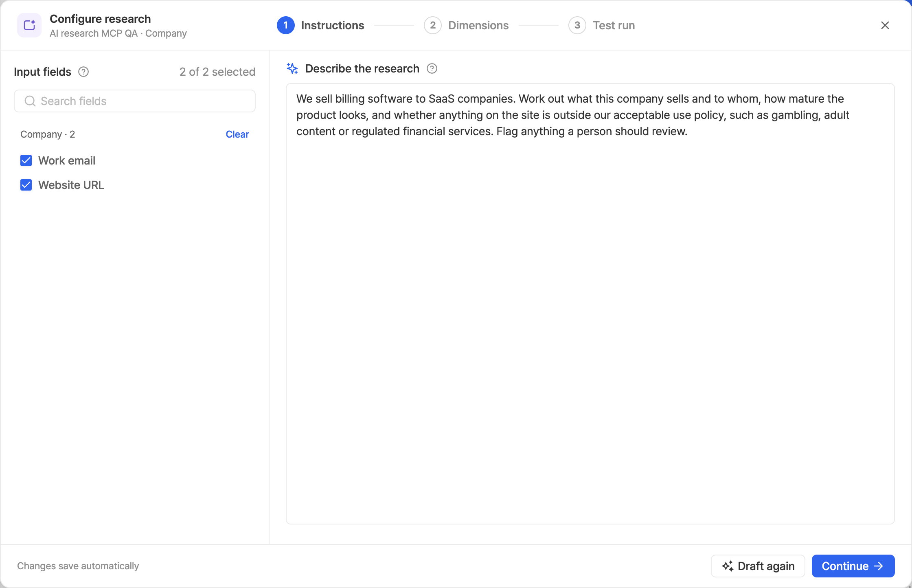Click the 'Company · 2' group label

(x=48, y=134)
